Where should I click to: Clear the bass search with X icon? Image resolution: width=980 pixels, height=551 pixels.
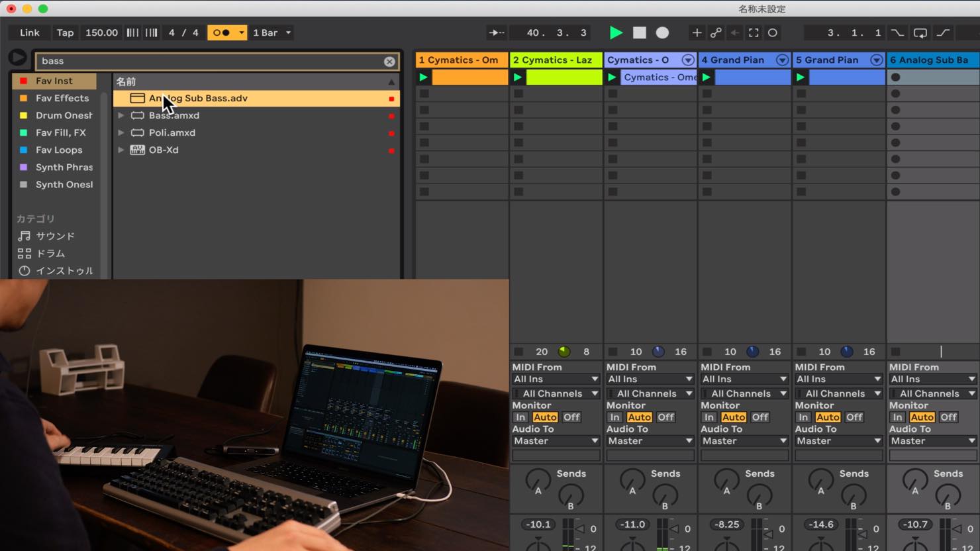[389, 62]
